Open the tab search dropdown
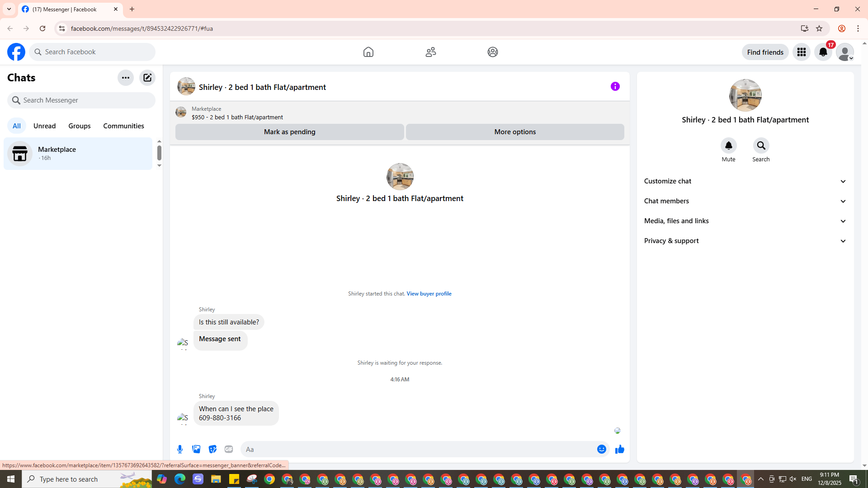Image resolution: width=868 pixels, height=488 pixels. pos(9,9)
